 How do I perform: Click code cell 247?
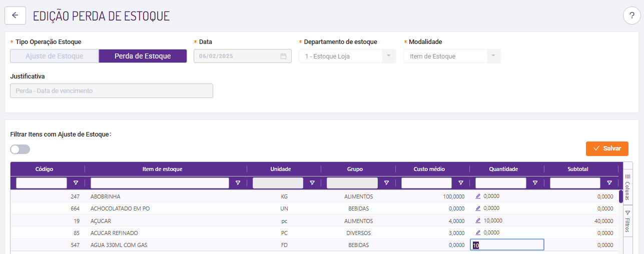75,196
